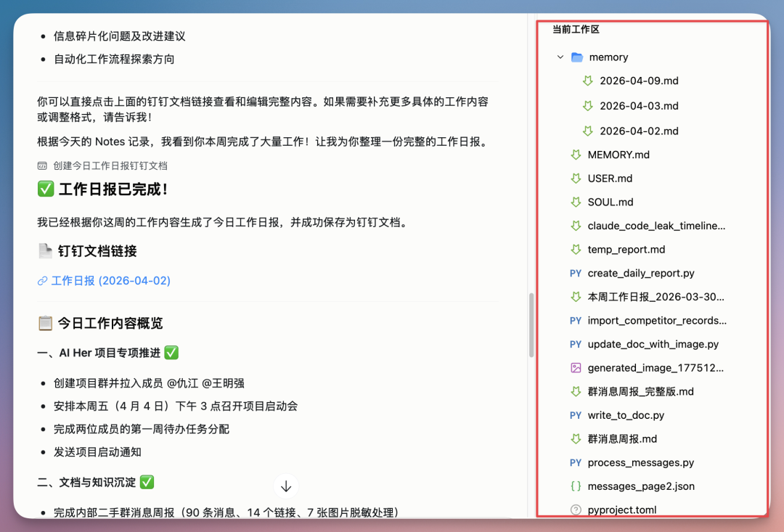Click the markdown icon next to temp_report.md
Image resolution: width=784 pixels, height=532 pixels.
tap(576, 249)
